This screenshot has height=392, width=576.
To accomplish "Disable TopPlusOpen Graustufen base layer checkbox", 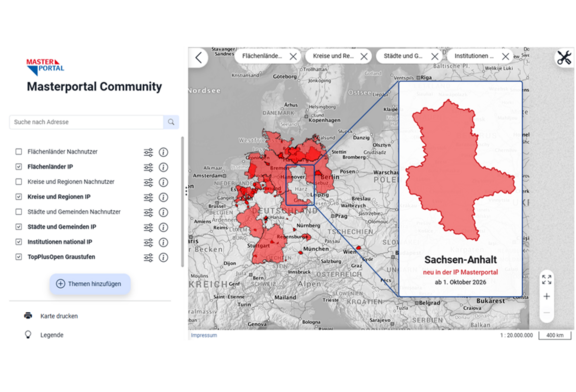I will tap(18, 257).
